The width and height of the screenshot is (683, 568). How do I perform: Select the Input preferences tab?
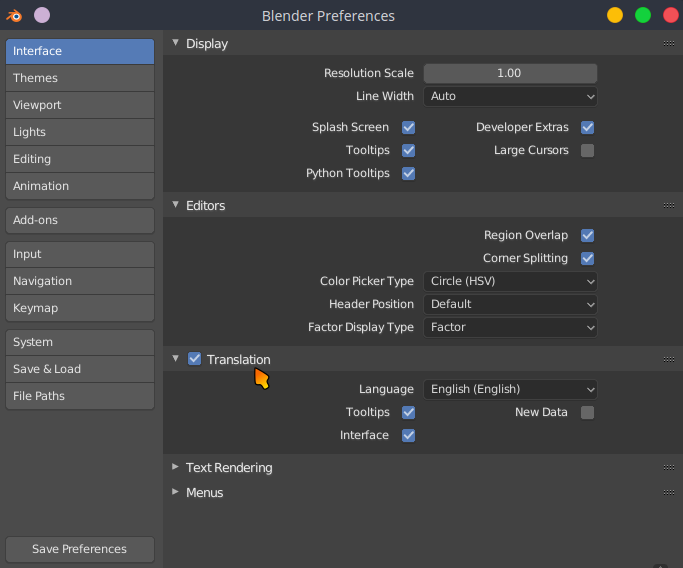click(x=80, y=254)
